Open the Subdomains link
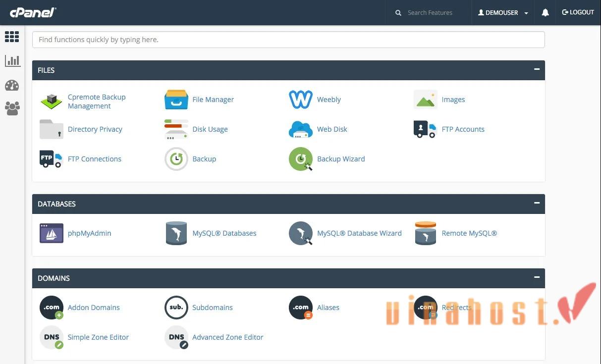 point(213,308)
